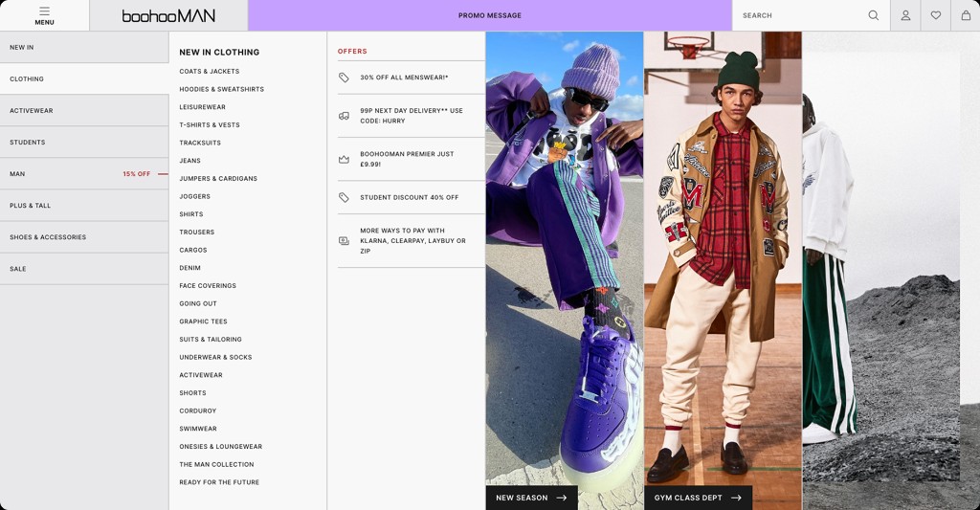
Task: Open the wishlist heart icon
Action: tap(936, 15)
